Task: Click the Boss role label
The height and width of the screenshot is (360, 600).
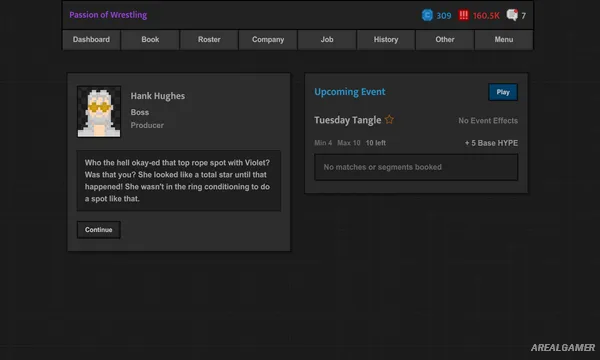Action: [140, 112]
